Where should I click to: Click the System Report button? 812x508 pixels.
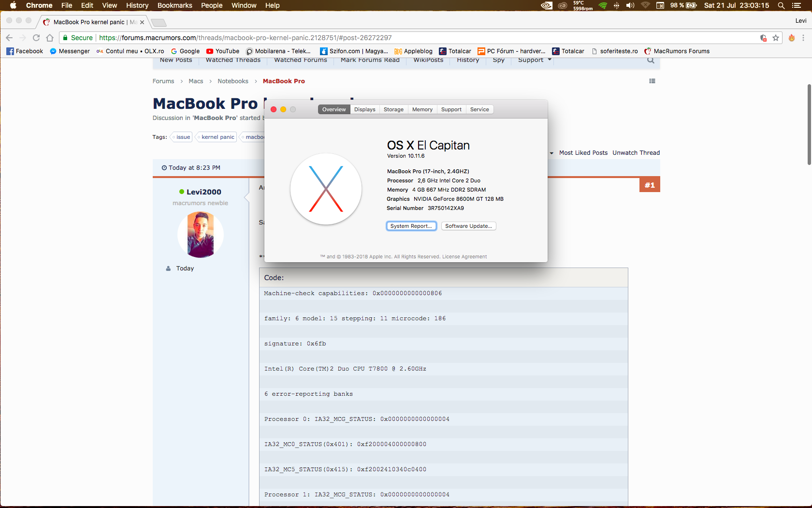pos(411,226)
